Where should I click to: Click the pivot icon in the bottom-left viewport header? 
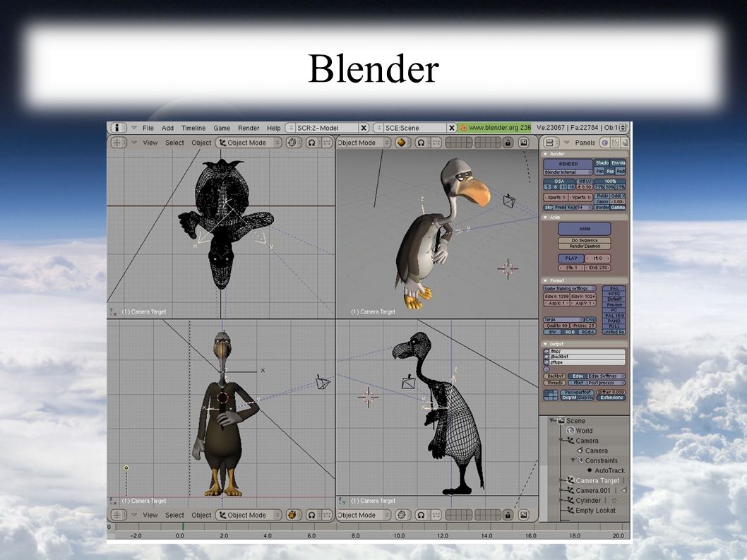(311, 515)
